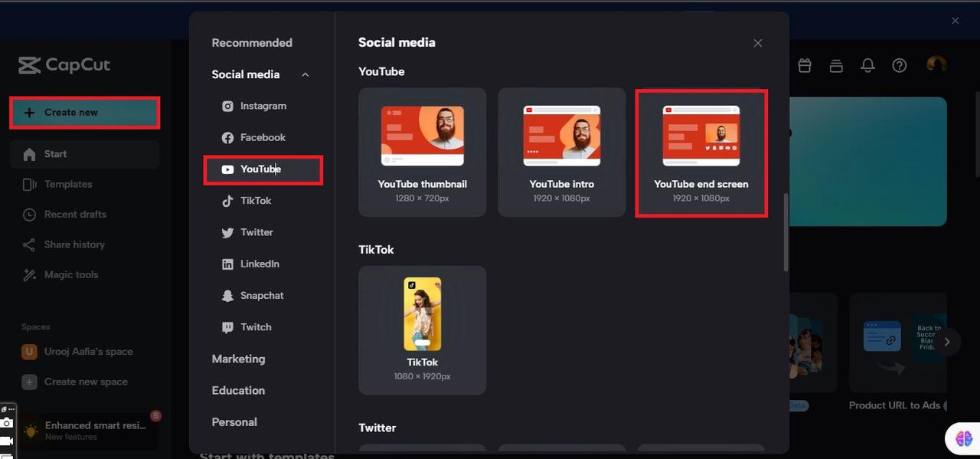Click the TikTok section heading

pos(376,250)
